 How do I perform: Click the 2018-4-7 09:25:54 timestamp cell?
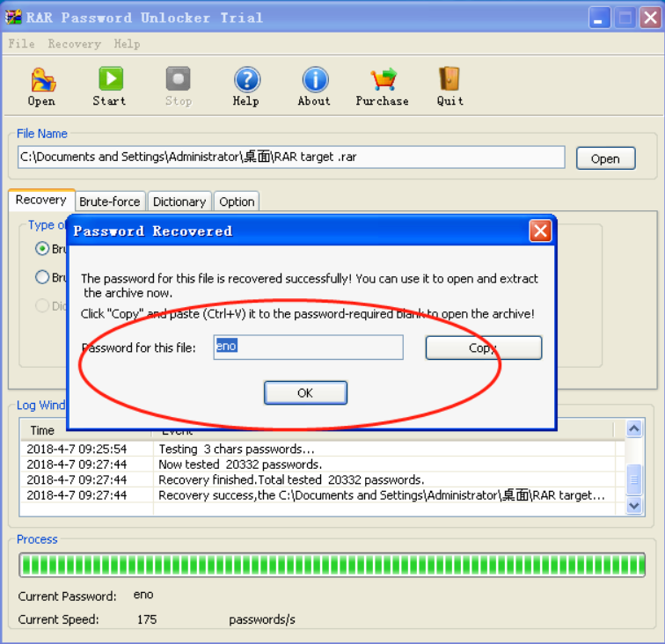click(77, 450)
